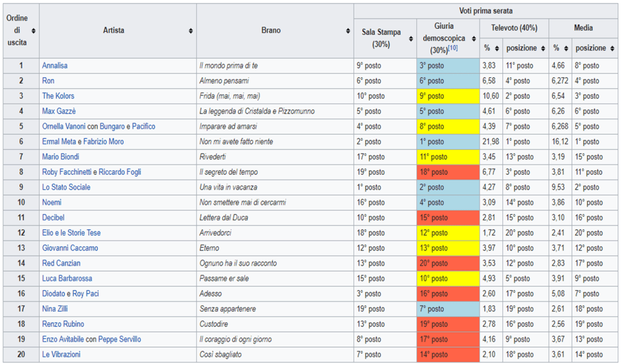The width and height of the screenshot is (627, 364).
Task: Go to The Kolors artist page
Action: point(58,96)
